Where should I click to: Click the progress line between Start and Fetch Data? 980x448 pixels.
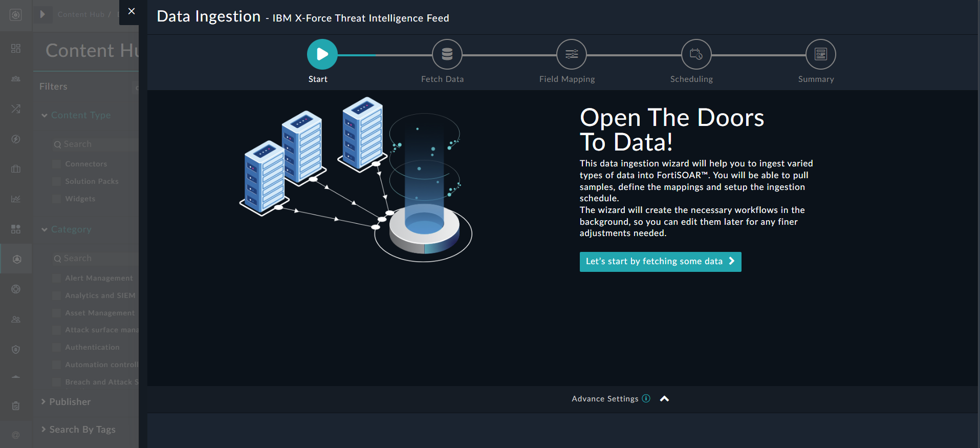tap(384, 55)
